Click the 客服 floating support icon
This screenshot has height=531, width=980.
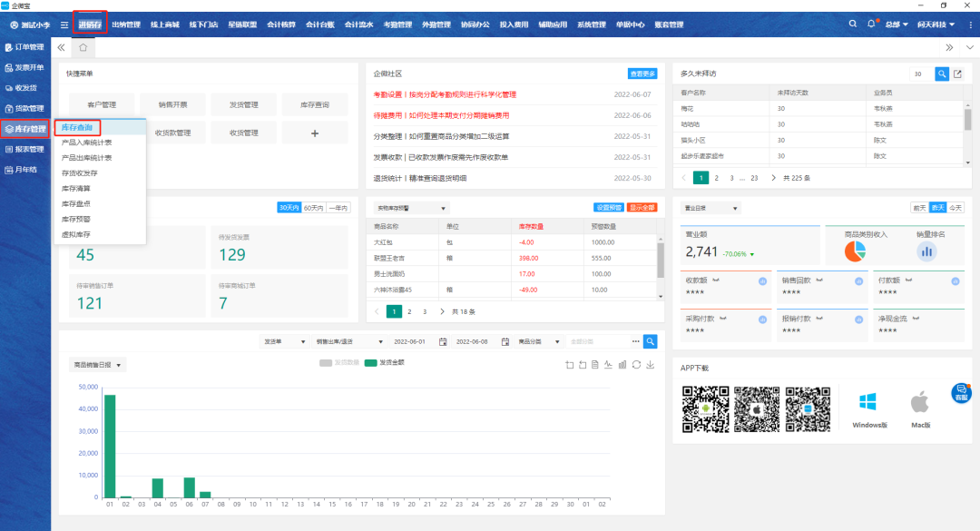click(961, 393)
